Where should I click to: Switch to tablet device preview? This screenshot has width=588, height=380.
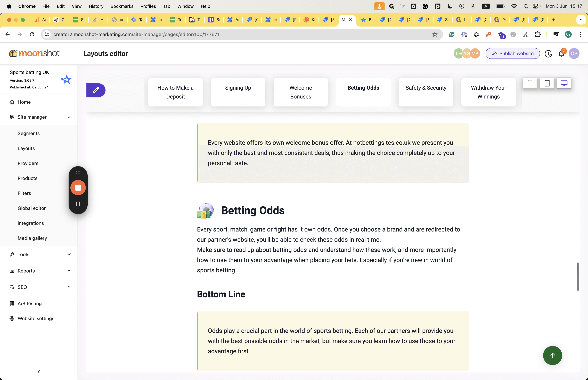[547, 83]
